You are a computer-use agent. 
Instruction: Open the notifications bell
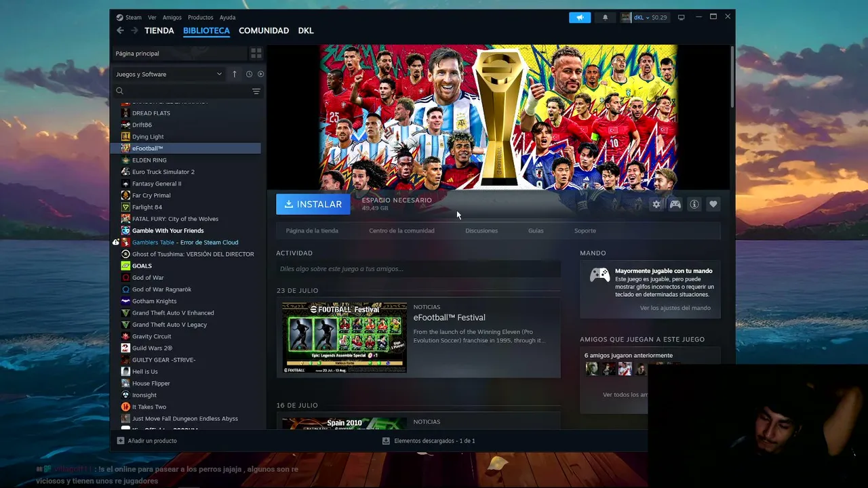[x=605, y=18]
